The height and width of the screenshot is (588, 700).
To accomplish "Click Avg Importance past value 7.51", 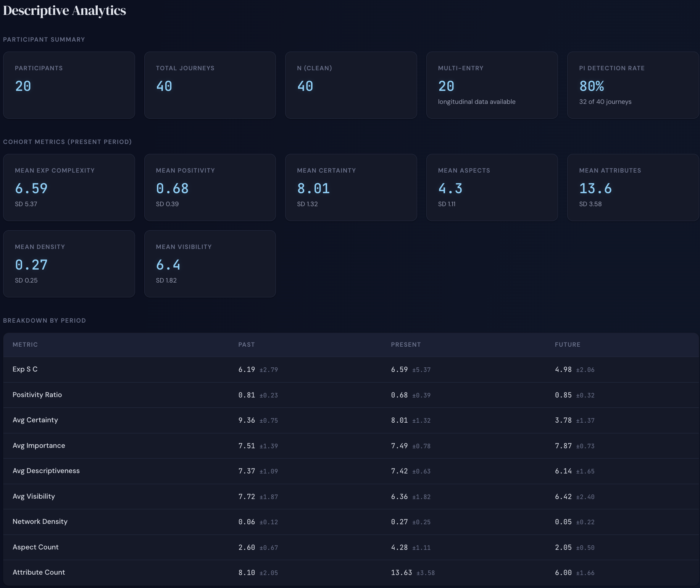I will [247, 446].
